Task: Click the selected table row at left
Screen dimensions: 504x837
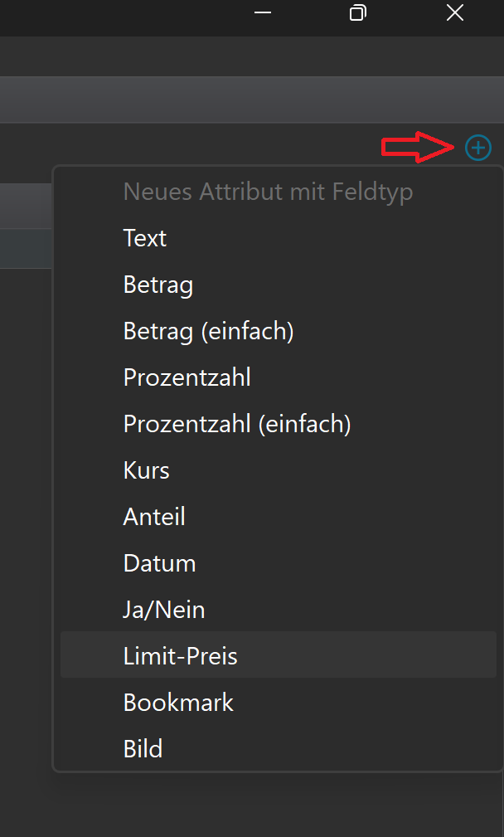Action: pyautogui.click(x=25, y=247)
